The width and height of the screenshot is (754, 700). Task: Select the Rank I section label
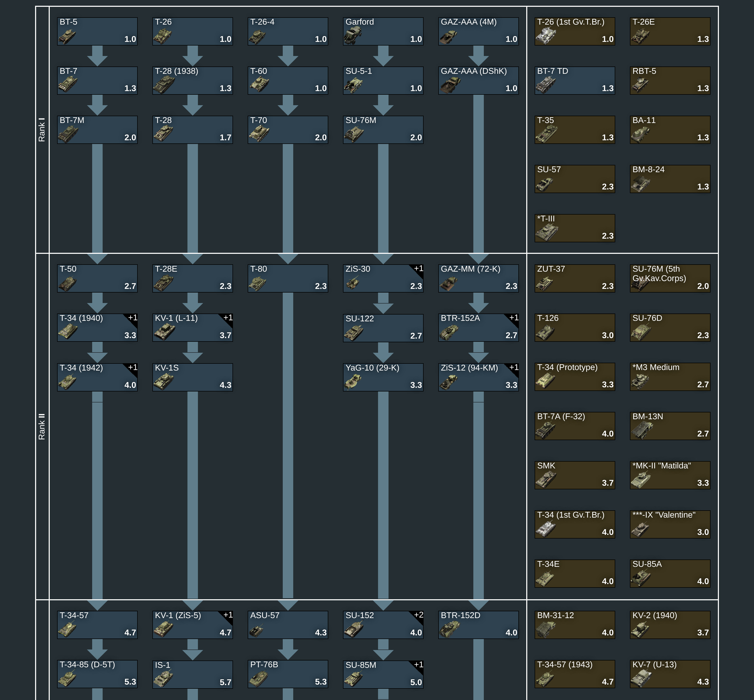[42, 130]
